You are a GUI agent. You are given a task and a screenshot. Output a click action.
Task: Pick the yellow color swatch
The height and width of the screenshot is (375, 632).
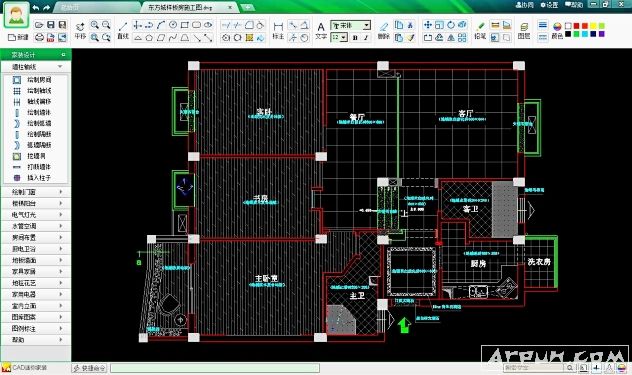click(593, 26)
